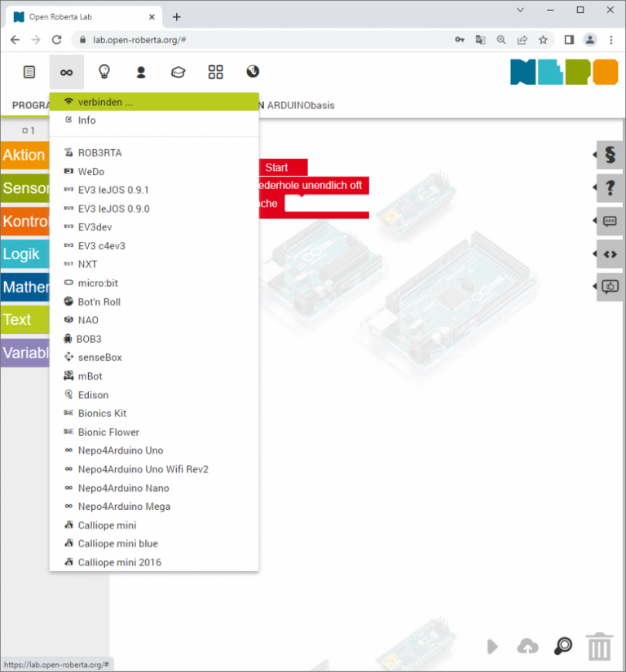Open the Chrome profile avatar
This screenshot has width=626, height=672.
[x=590, y=40]
